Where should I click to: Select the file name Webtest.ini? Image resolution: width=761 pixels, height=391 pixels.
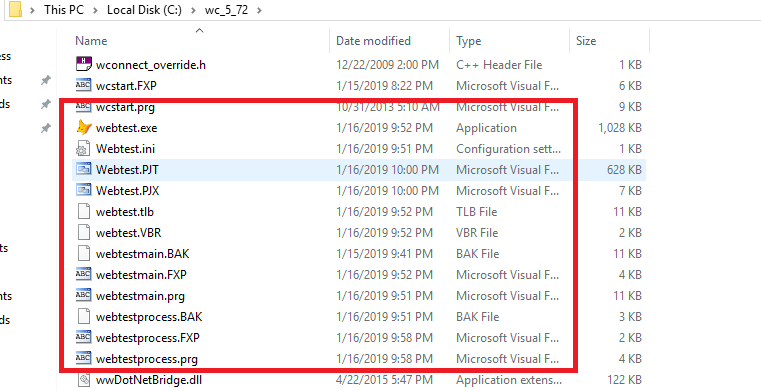(126, 148)
